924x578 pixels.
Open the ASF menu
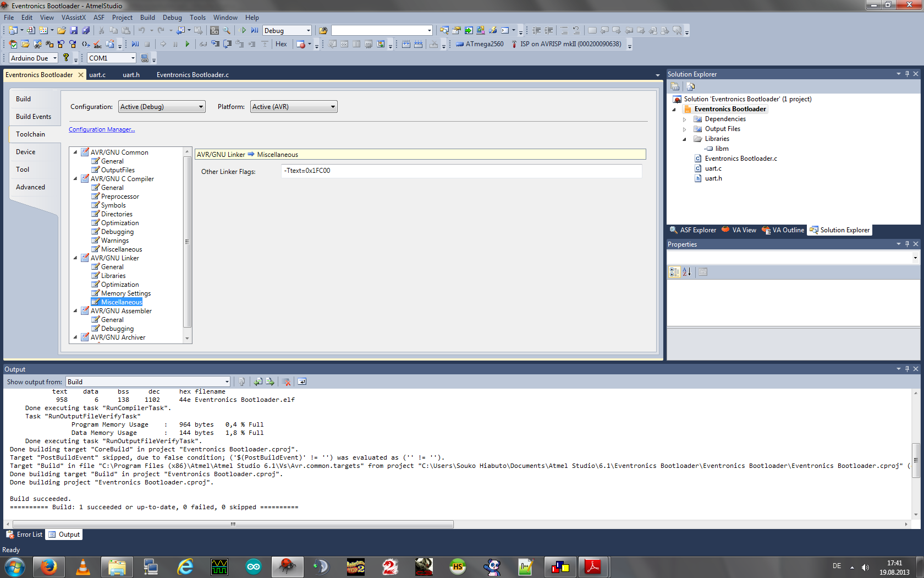[x=99, y=17]
